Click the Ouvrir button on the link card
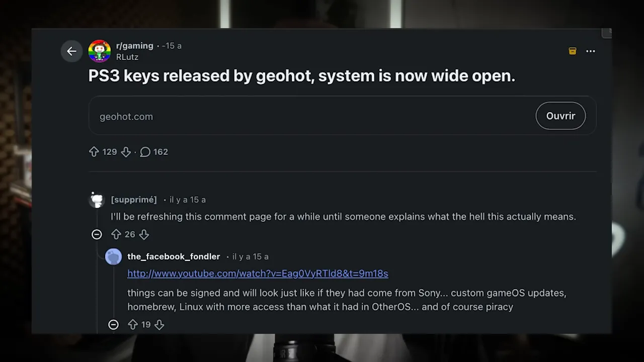644x362 pixels. [x=560, y=116]
